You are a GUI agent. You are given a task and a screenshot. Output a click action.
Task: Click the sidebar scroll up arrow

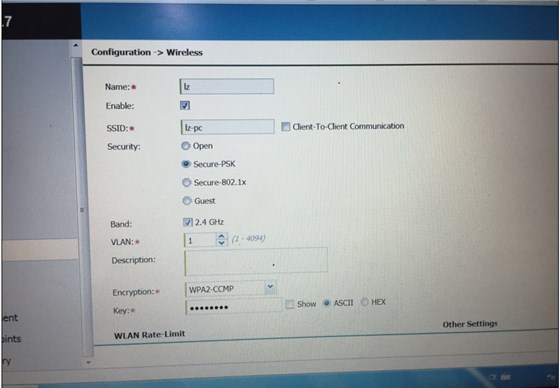click(x=75, y=46)
